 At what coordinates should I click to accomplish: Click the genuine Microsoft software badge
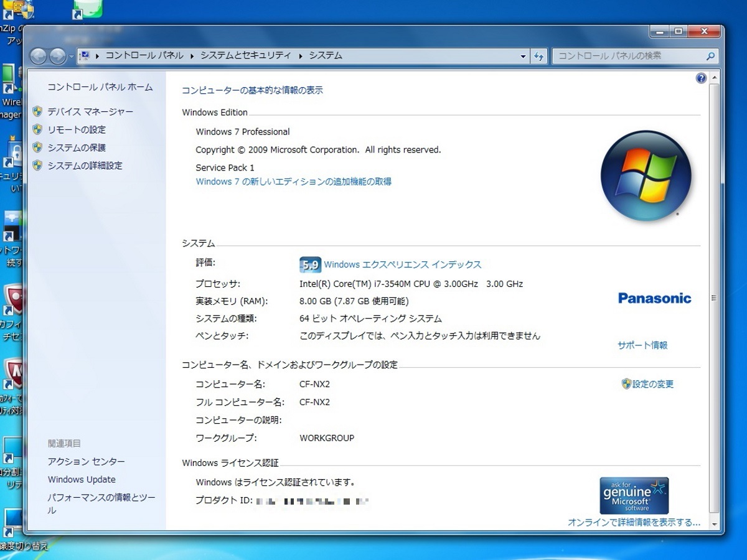634,495
